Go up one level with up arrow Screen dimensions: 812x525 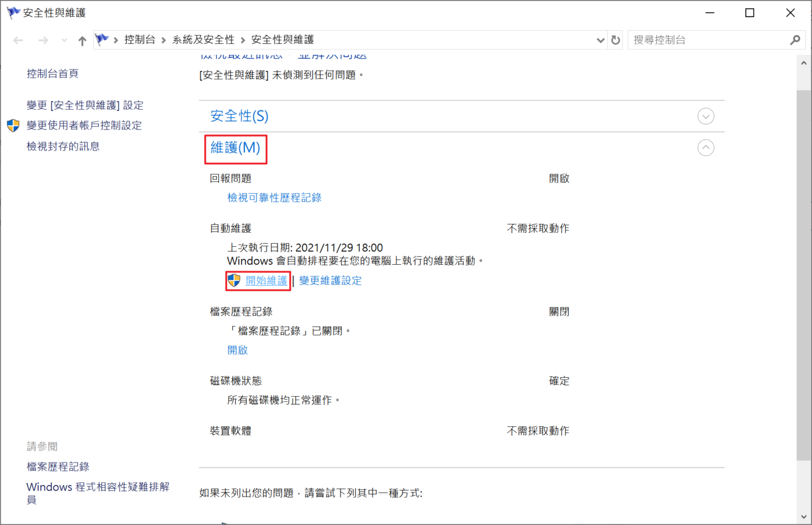[82, 40]
